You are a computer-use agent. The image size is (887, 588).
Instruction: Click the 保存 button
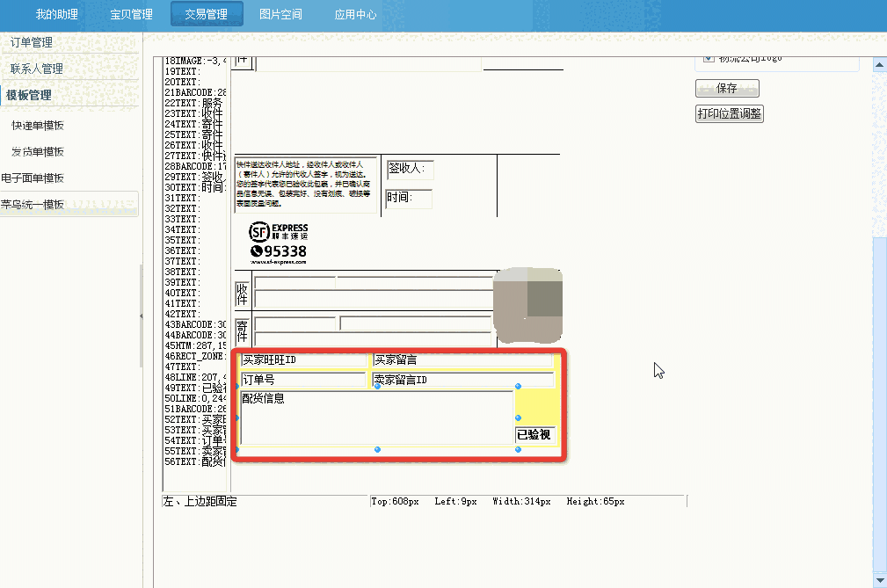click(727, 88)
